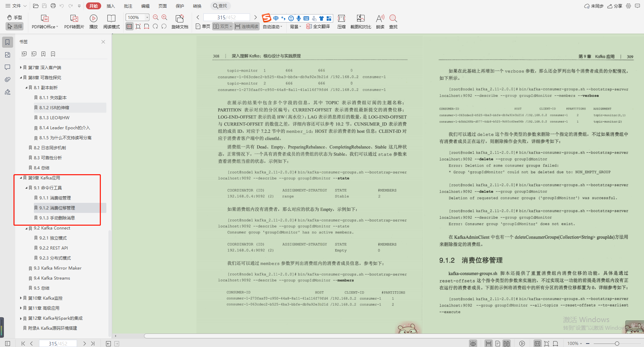Screen dimensions: 644x347
Task: Toggle 双页 two-page view
Action: coord(222,26)
